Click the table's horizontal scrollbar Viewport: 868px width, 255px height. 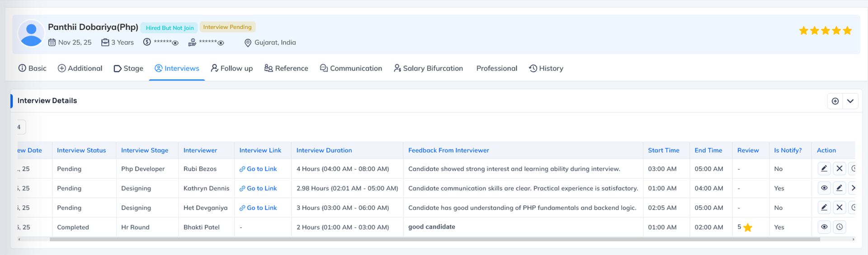pyautogui.click(x=434, y=239)
